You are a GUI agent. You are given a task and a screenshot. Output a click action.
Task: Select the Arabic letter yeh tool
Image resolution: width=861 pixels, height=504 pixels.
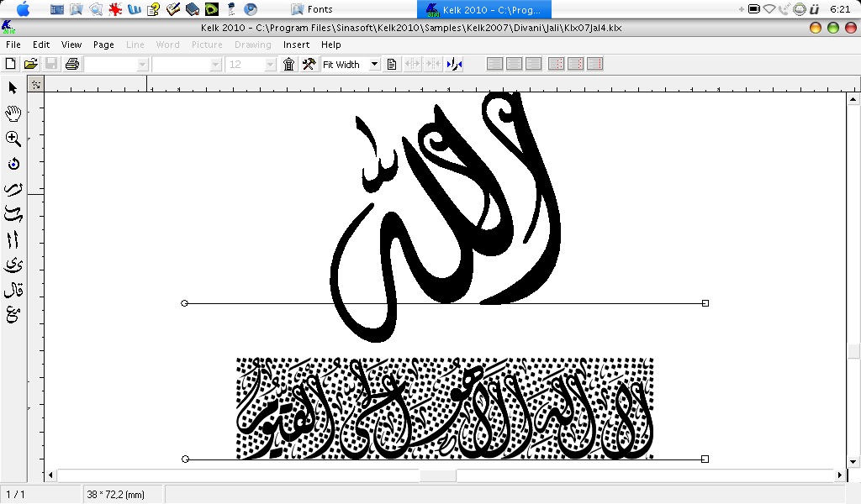coord(13,265)
